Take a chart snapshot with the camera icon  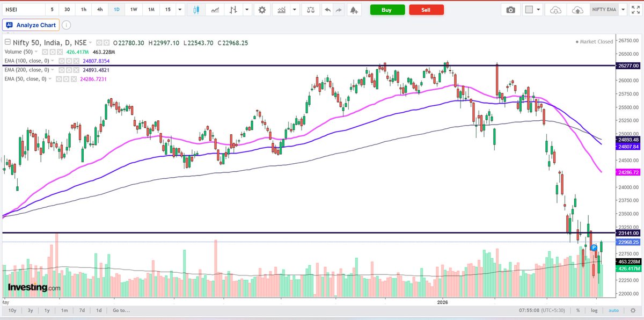click(511, 10)
